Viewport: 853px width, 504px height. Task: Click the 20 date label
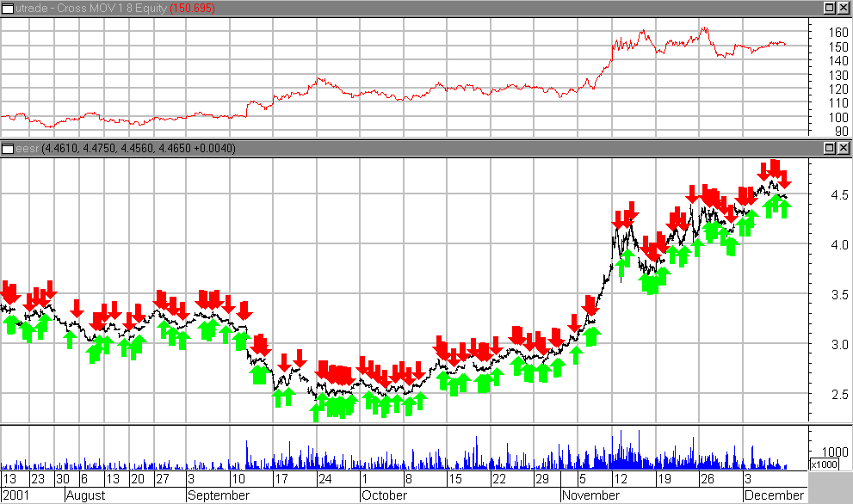[138, 479]
